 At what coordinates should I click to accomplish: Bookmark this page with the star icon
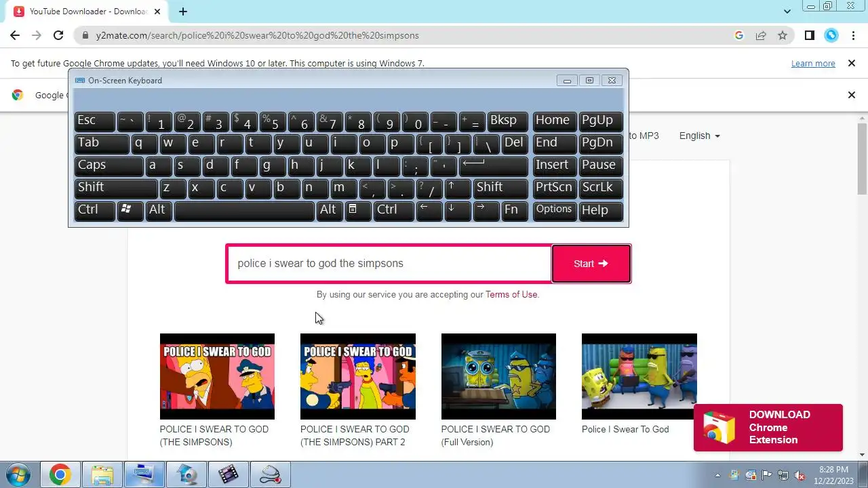coord(783,35)
